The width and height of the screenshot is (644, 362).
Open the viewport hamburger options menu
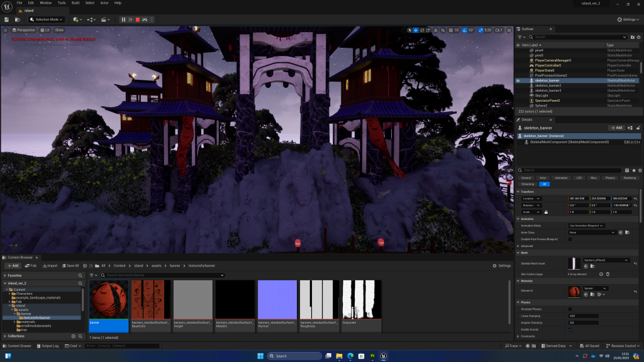(x=5, y=30)
